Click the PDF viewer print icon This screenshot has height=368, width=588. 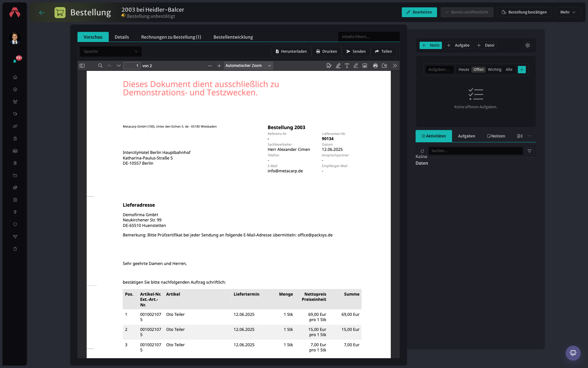pos(375,66)
